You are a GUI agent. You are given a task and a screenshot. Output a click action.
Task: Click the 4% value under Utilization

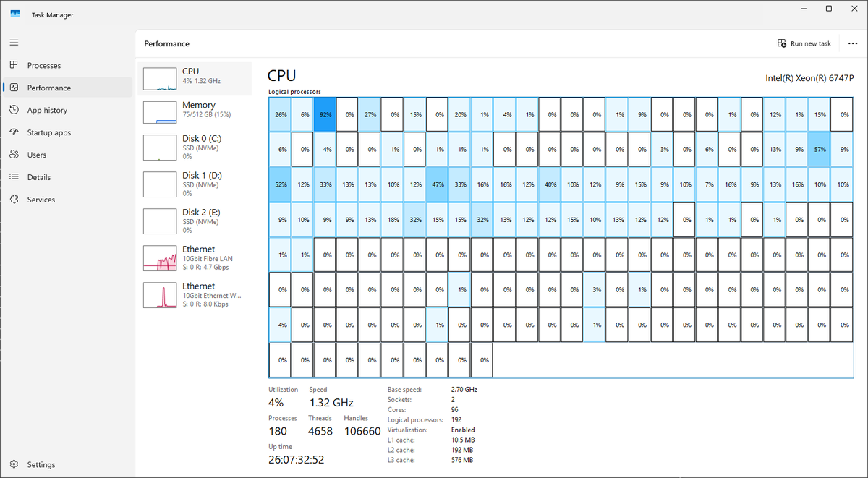pos(276,402)
